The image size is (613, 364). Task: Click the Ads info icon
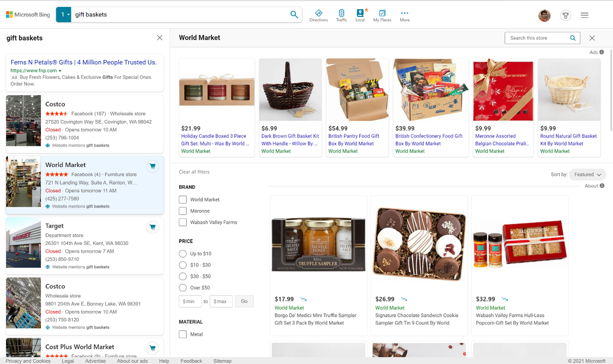tap(601, 52)
